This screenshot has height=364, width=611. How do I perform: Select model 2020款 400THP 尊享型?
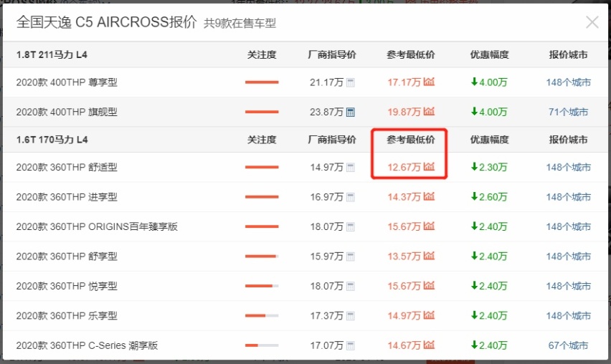[x=67, y=82]
